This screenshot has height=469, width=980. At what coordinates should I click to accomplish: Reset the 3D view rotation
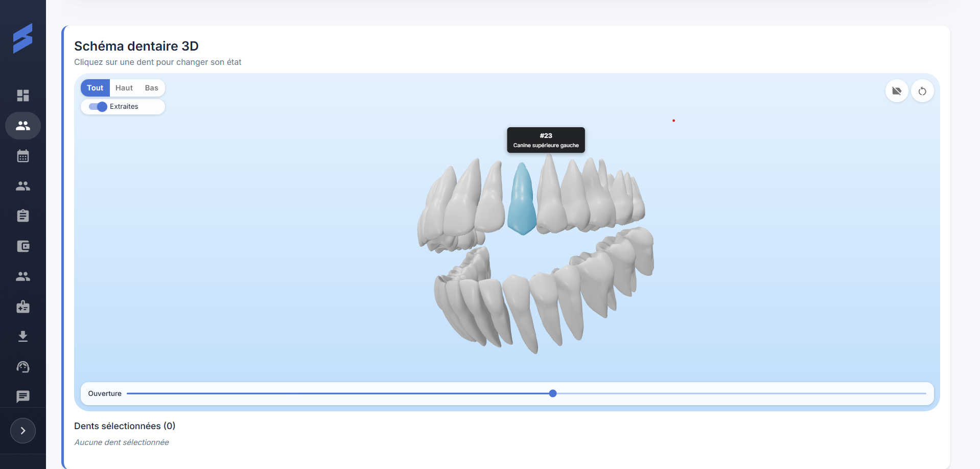coord(922,91)
